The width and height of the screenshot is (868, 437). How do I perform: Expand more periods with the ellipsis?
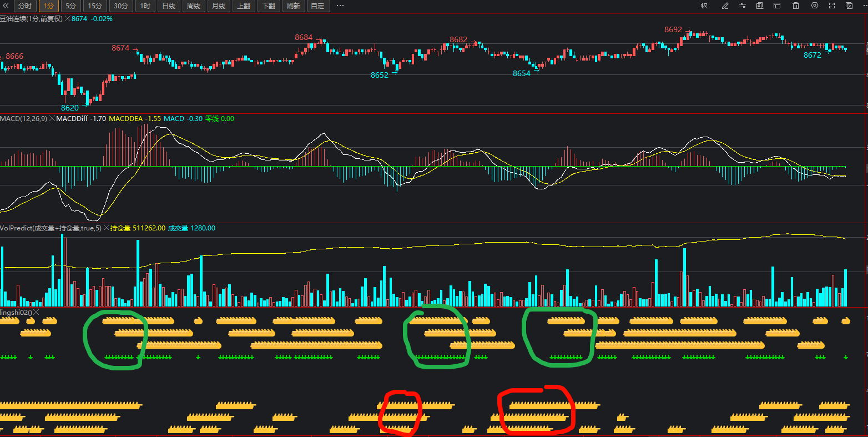[x=340, y=6]
